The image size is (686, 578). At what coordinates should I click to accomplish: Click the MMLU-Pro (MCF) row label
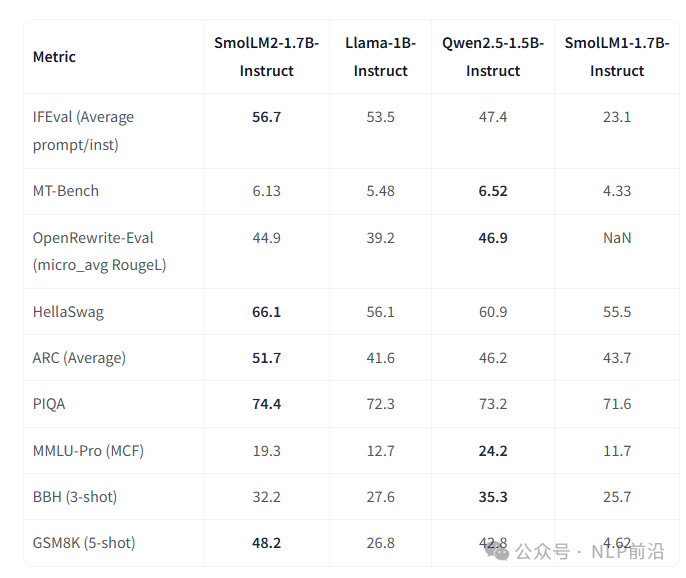click(88, 451)
